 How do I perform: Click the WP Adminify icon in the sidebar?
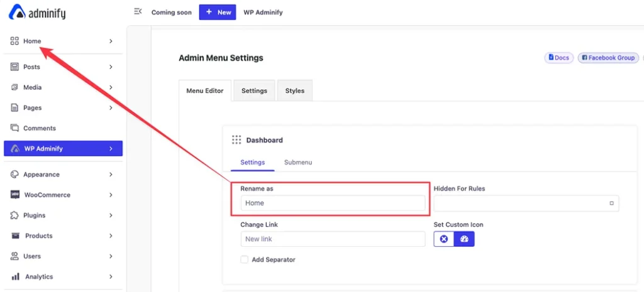click(x=15, y=148)
